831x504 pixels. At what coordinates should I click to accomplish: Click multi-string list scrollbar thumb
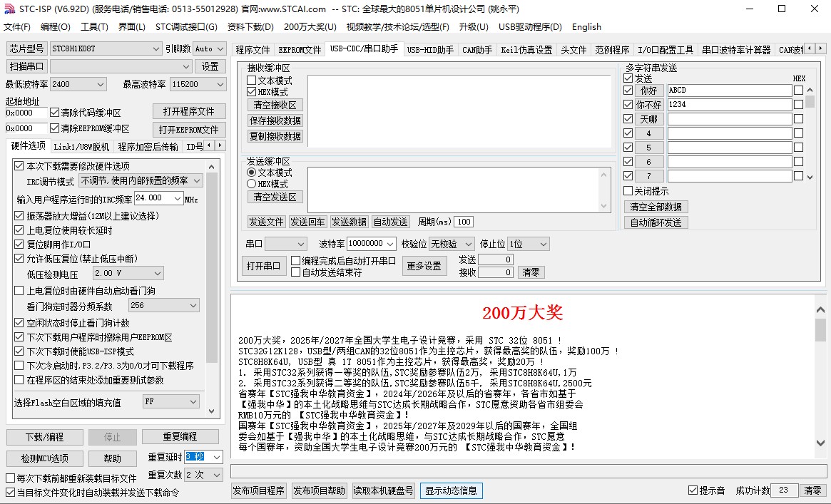pyautogui.click(x=810, y=102)
